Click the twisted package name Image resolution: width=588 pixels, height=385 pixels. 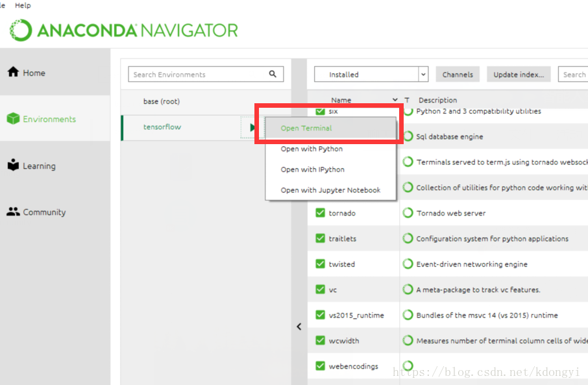tap(341, 264)
